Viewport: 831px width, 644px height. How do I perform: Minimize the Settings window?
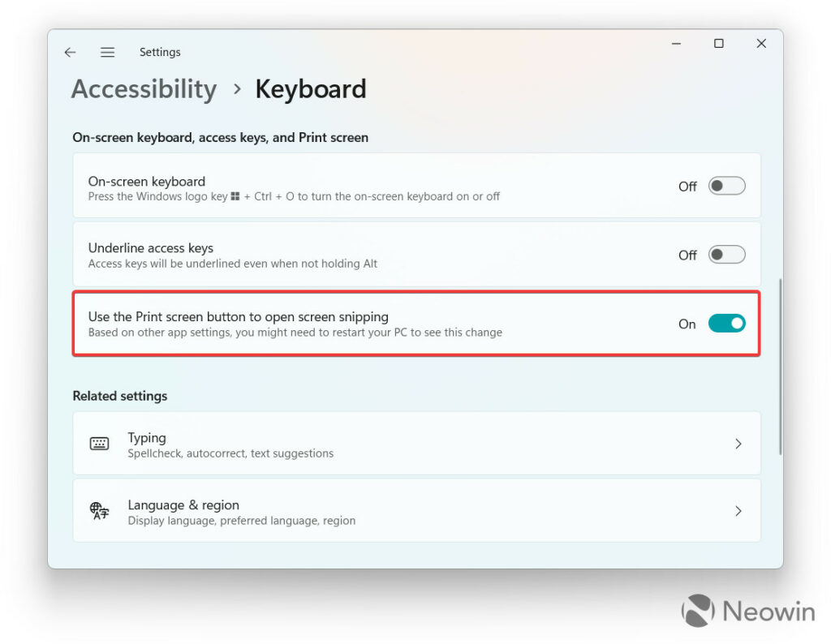(676, 44)
